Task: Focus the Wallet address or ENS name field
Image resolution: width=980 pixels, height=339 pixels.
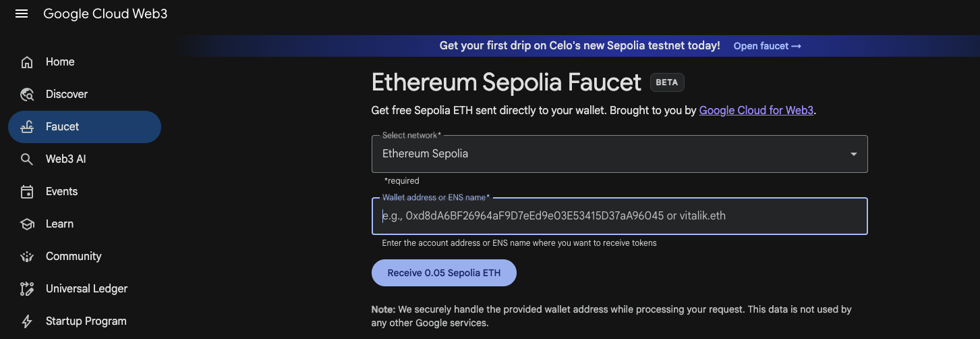Action: point(619,216)
